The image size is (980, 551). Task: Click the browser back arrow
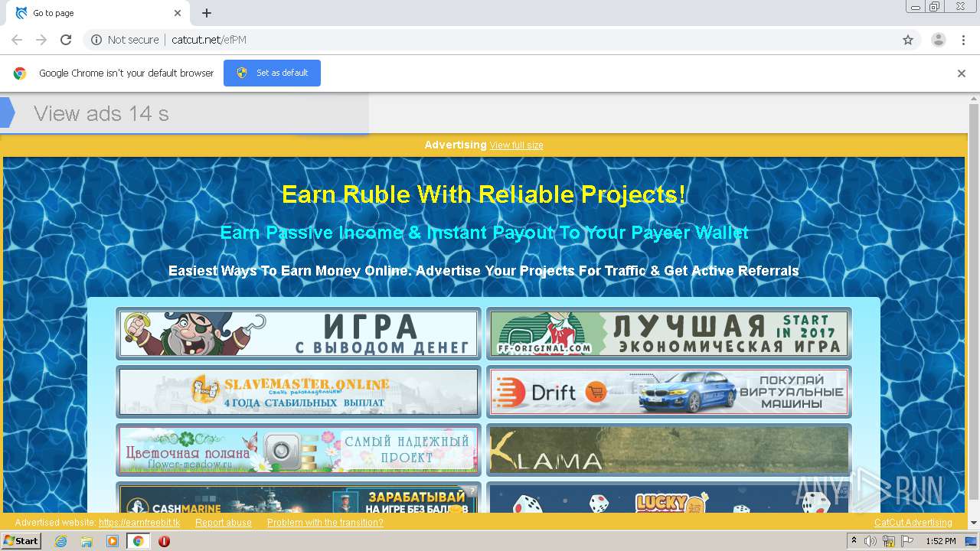pyautogui.click(x=17, y=40)
